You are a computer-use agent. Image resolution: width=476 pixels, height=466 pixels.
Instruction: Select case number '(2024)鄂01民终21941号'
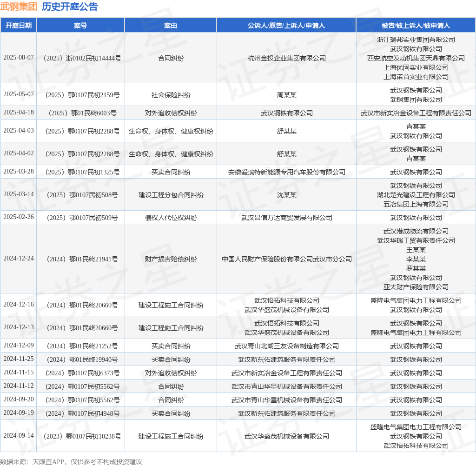(x=82, y=259)
